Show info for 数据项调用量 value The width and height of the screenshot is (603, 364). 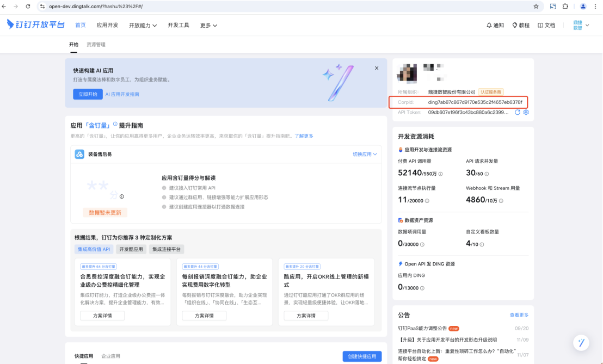422,244
